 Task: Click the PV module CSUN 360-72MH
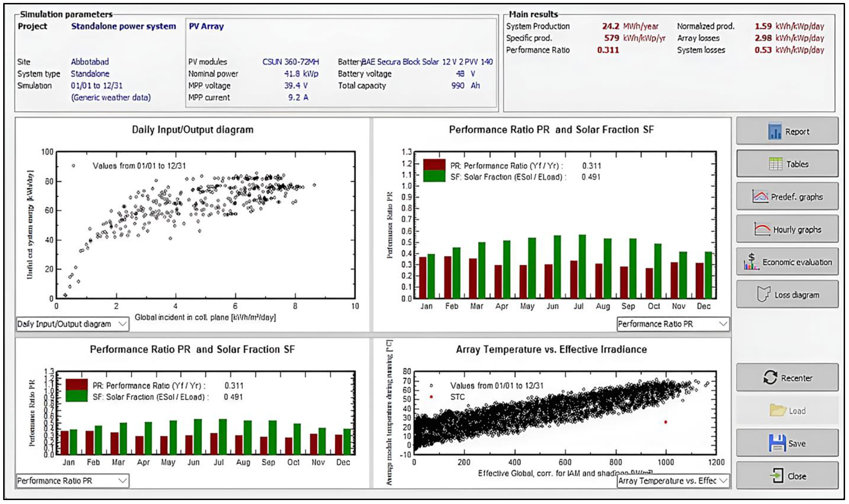pyautogui.click(x=291, y=62)
